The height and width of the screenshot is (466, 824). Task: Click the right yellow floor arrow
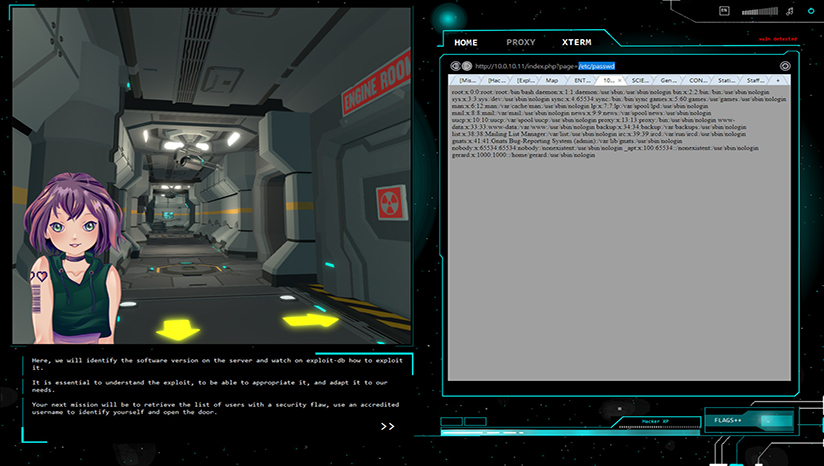pos(310,320)
